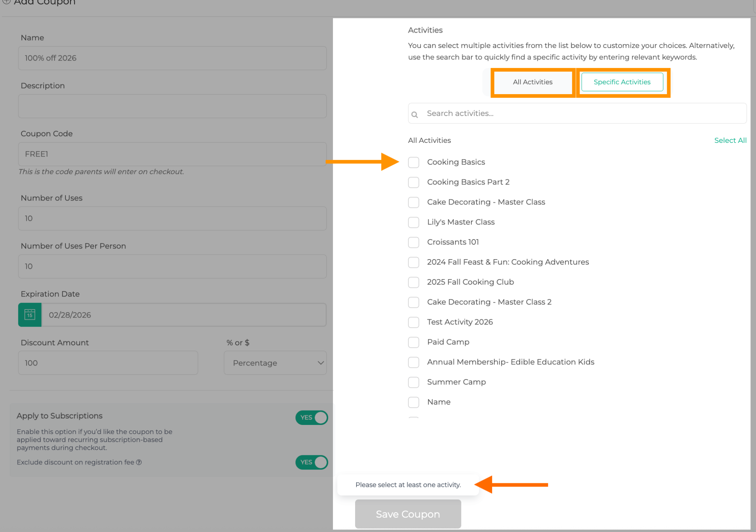Click the registration fee help icon

click(139, 462)
